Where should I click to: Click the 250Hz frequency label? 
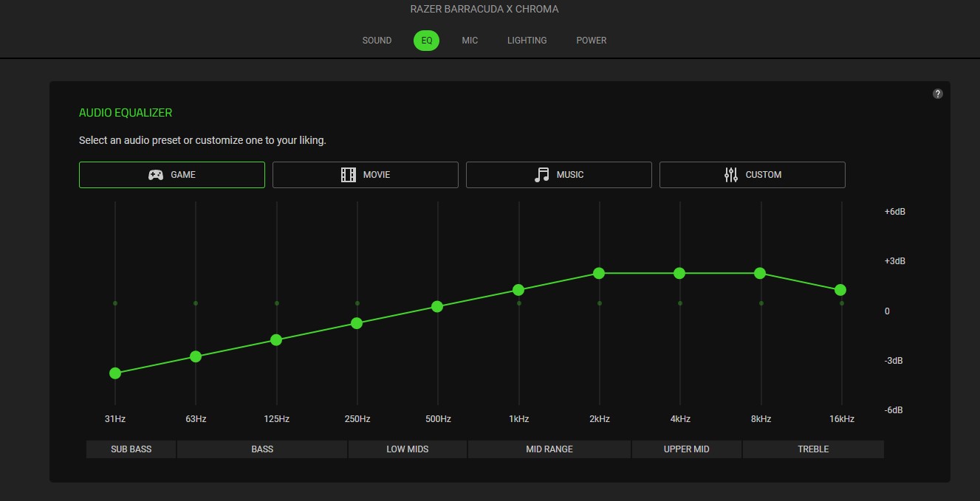[x=357, y=419]
